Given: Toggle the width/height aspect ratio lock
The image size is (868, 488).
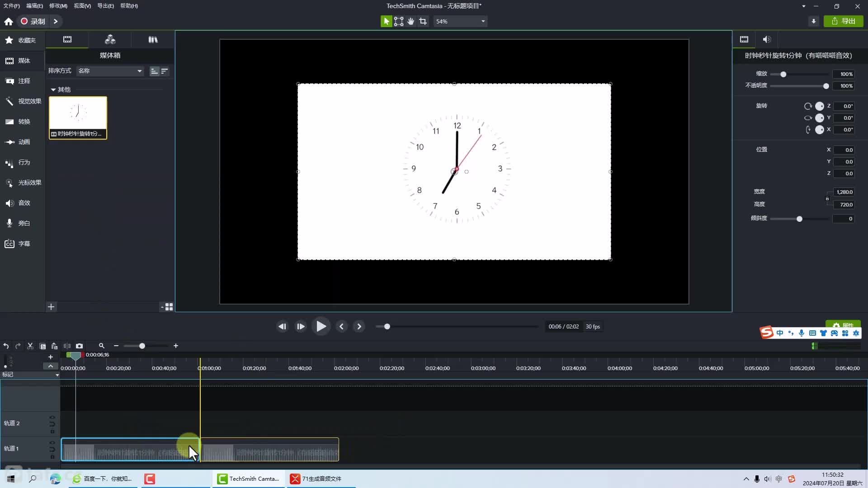Looking at the screenshot, I should [x=827, y=198].
